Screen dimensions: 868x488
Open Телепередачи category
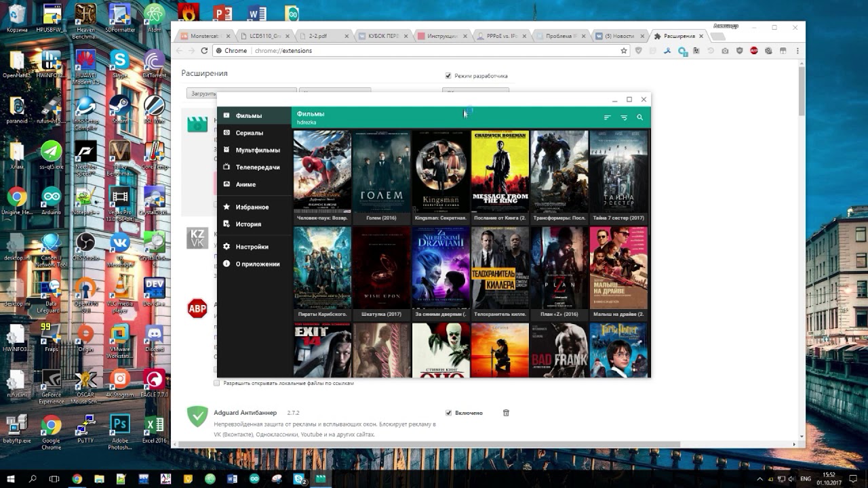tap(254, 167)
